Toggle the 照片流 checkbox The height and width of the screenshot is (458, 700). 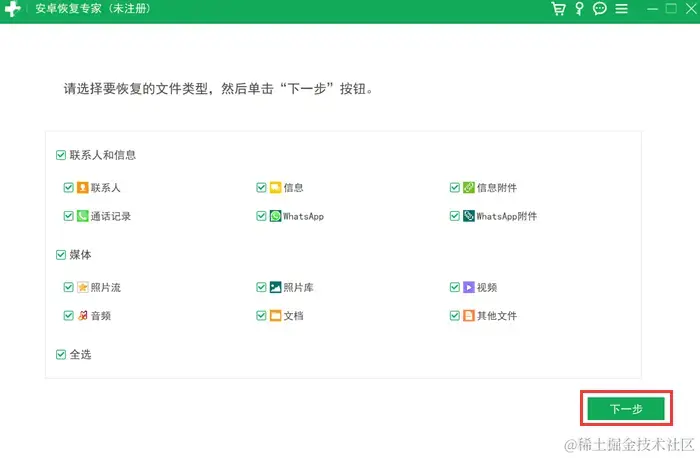pyautogui.click(x=68, y=287)
